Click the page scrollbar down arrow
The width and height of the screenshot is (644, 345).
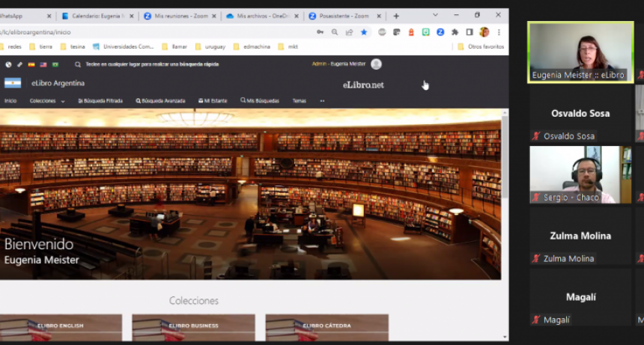coord(505,338)
